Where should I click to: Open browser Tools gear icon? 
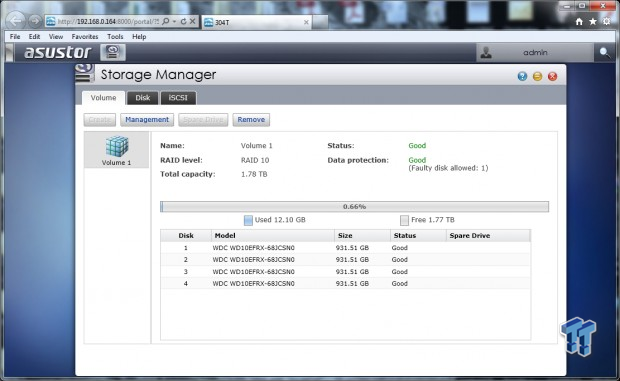(607, 21)
